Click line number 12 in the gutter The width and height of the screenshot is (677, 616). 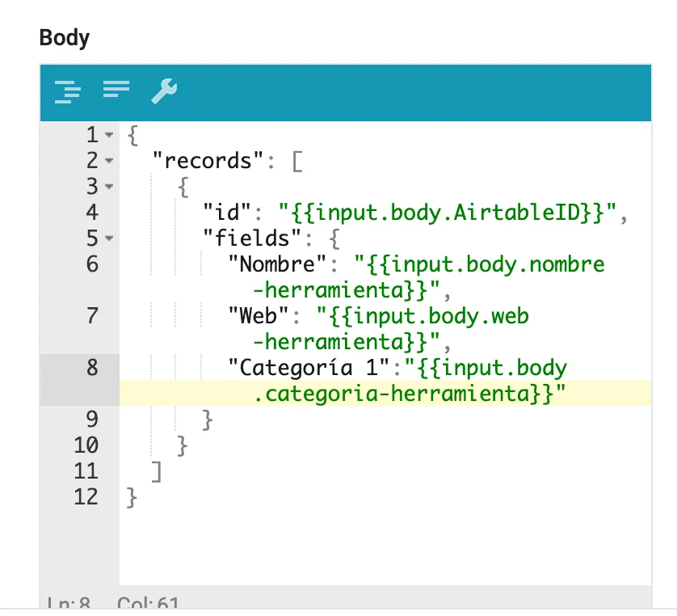86,496
